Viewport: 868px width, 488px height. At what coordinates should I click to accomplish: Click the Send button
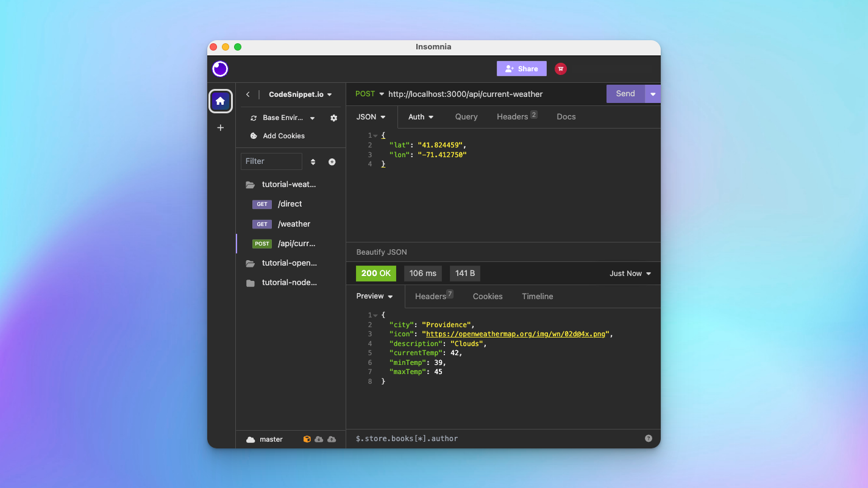(624, 93)
